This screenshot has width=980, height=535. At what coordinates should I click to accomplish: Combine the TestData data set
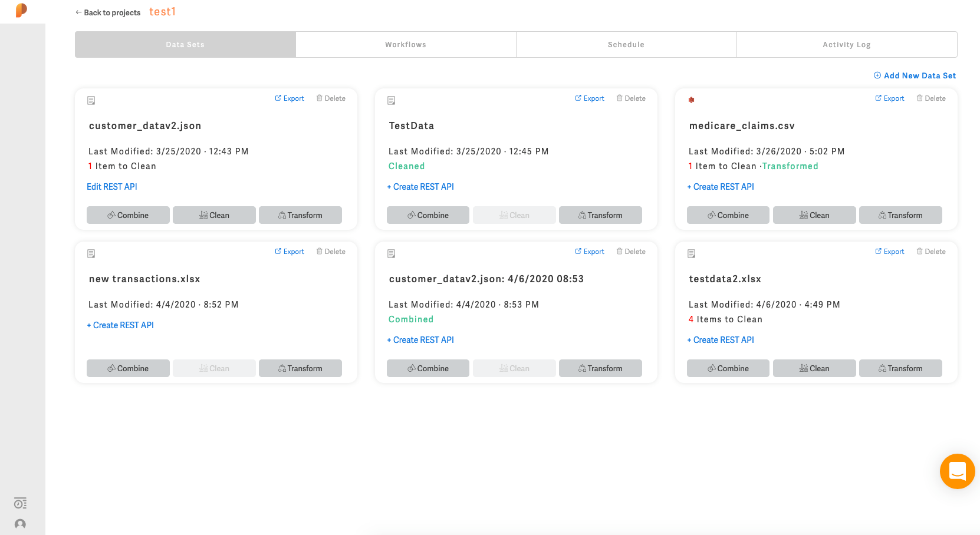tap(428, 215)
